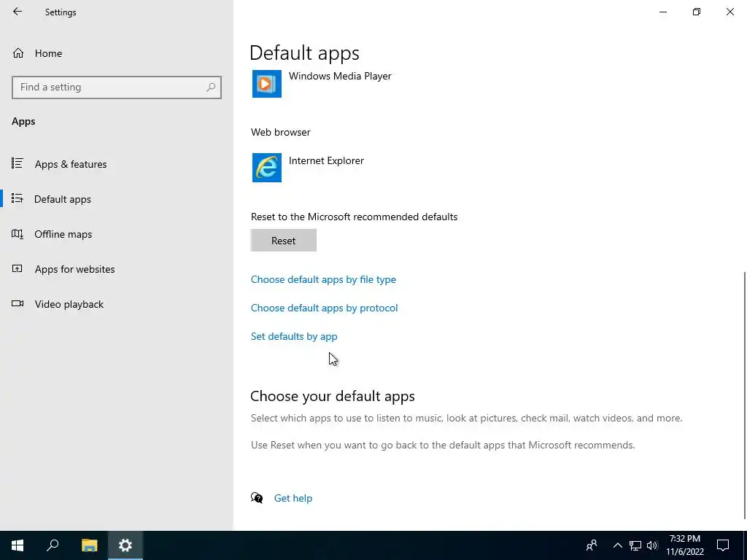Click the Default apps sidebar icon
The height and width of the screenshot is (560, 747).
pyautogui.click(x=18, y=198)
